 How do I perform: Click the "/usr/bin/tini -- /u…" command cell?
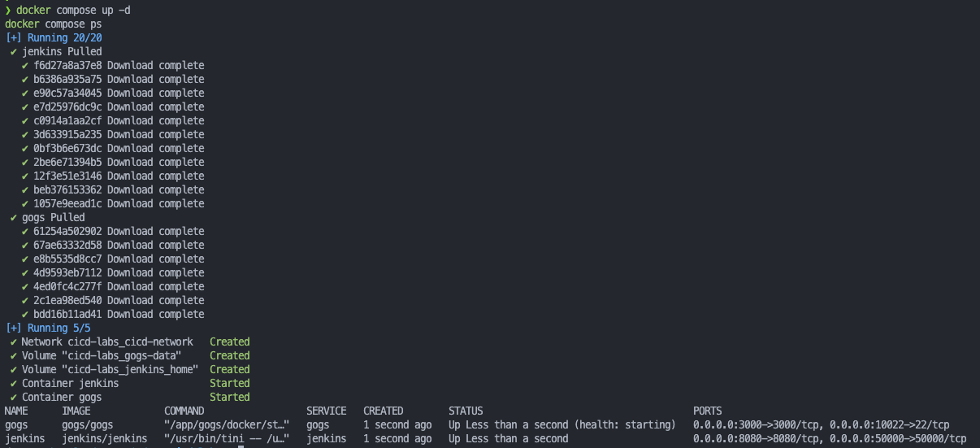(227, 438)
